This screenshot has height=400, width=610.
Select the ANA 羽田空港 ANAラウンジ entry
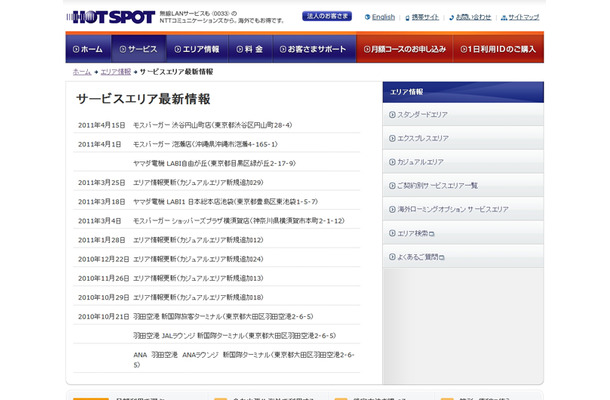(x=244, y=360)
